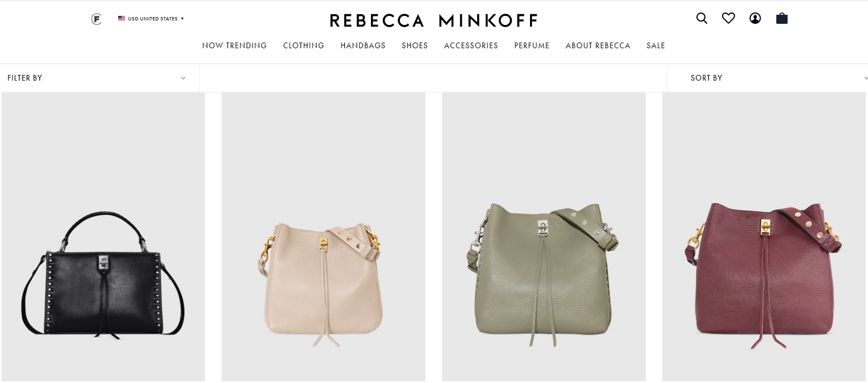Click the circular F logo icon
Viewport: 868px width, 383px height.
click(97, 19)
